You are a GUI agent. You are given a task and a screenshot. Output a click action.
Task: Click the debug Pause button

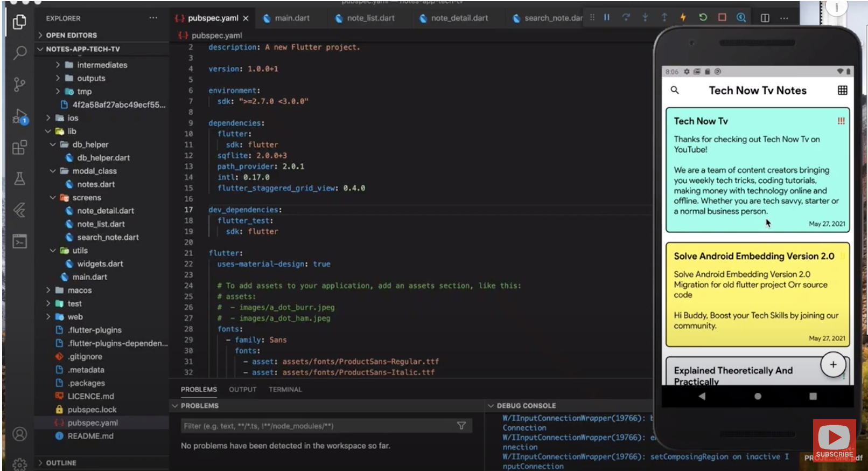(x=607, y=17)
